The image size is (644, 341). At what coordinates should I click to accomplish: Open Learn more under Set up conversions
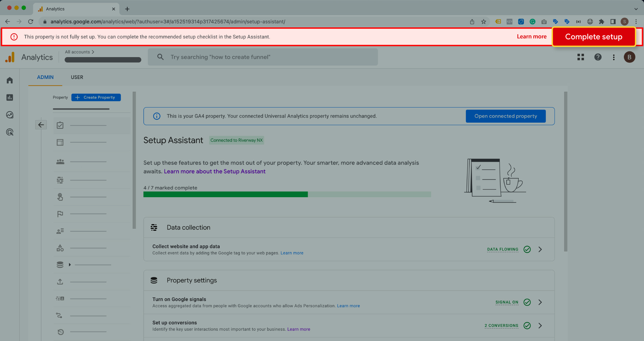point(299,329)
